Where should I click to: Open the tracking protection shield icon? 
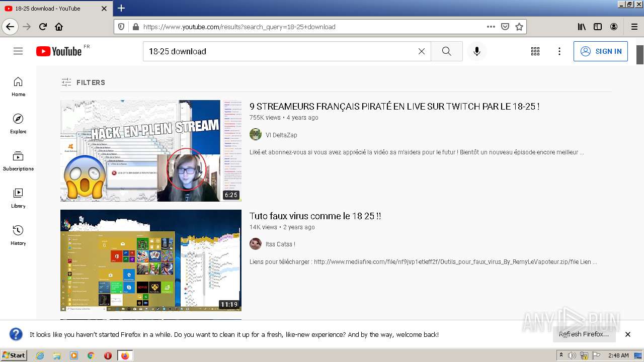(x=121, y=27)
